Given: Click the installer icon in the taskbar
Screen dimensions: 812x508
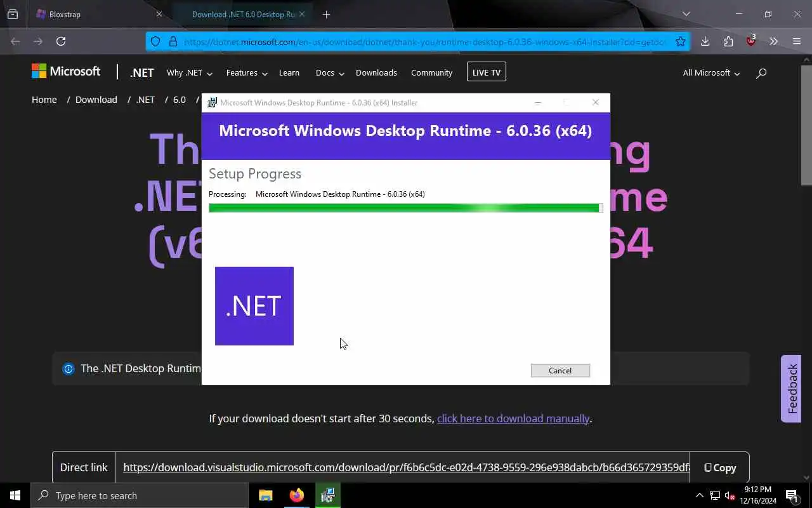Looking at the screenshot, I should click(x=327, y=495).
